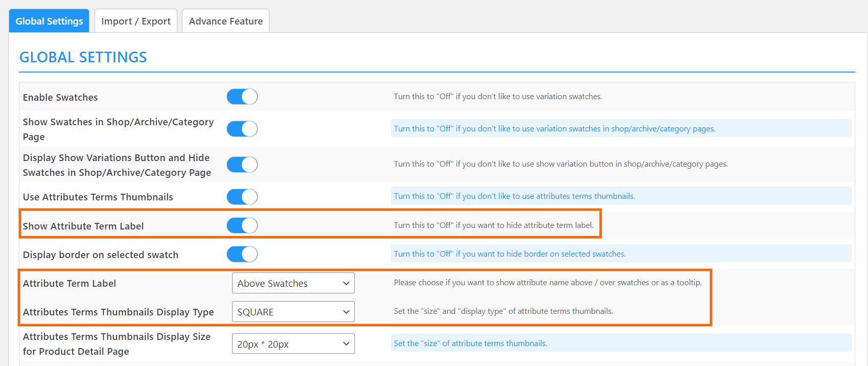Turn off Show Swatches in Shop/Archive/Category Page
Screen dimensions: 868x366
(242, 129)
